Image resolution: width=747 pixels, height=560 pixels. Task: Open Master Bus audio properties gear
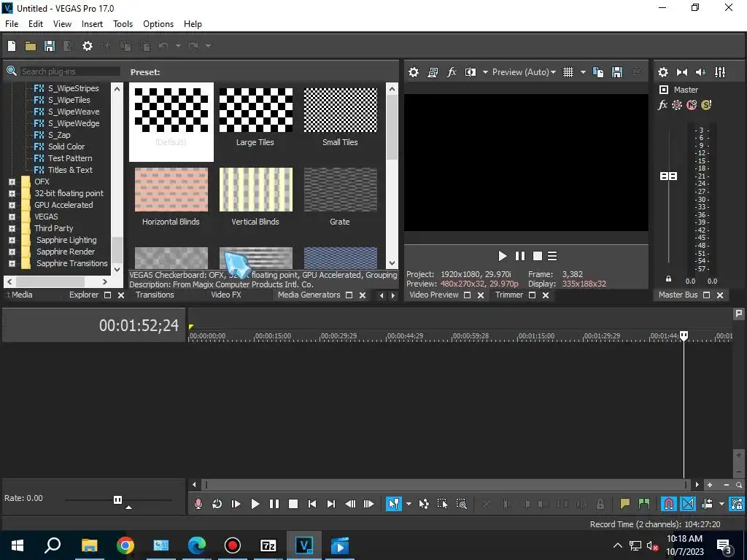(662, 72)
